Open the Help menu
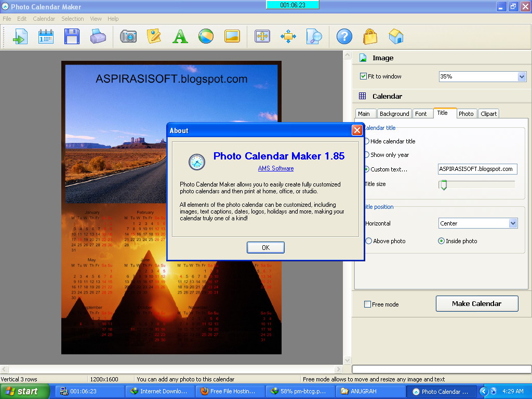Image resolution: width=532 pixels, height=399 pixels. point(113,19)
